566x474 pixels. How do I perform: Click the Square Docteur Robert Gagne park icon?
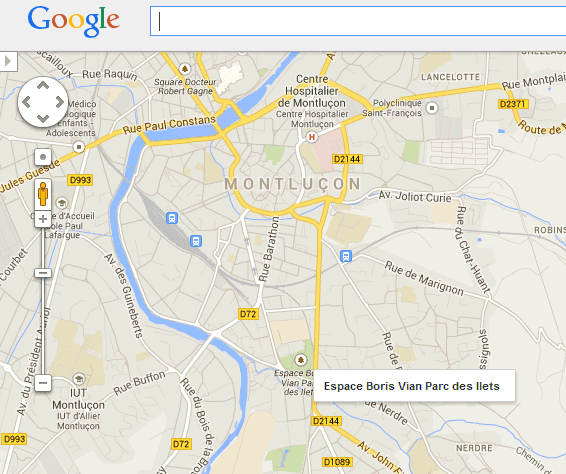click(185, 68)
